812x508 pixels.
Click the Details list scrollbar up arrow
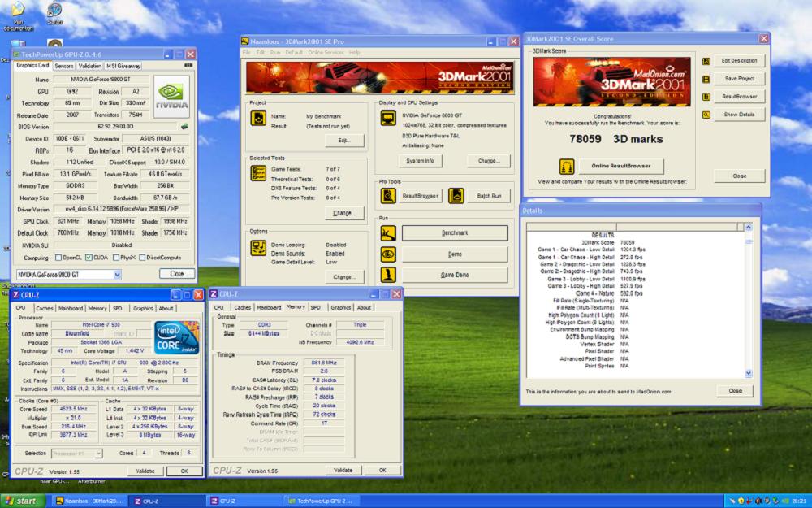pos(749,227)
